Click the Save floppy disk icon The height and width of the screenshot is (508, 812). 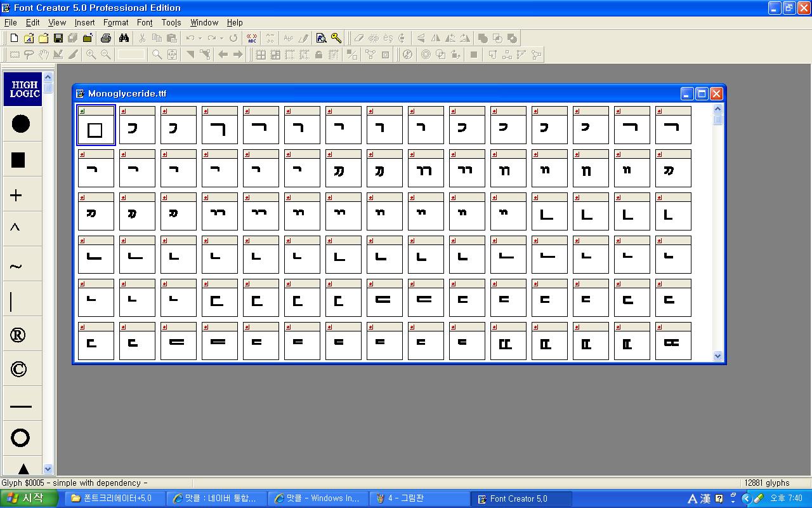(x=58, y=38)
